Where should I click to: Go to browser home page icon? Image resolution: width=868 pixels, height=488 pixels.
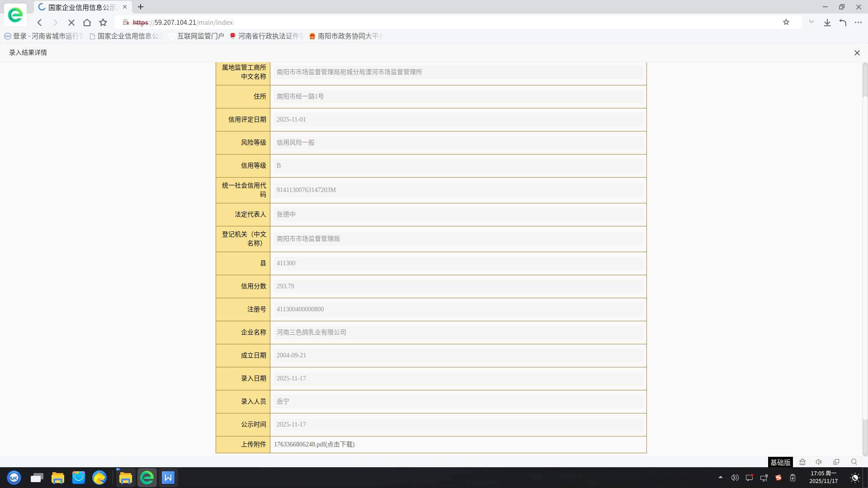pos(87,23)
